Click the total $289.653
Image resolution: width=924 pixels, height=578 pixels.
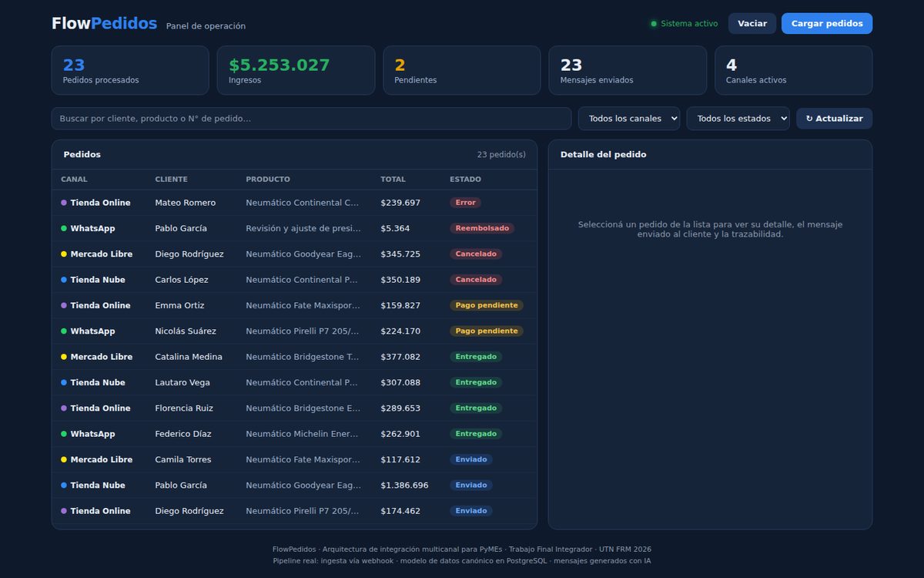pos(400,408)
